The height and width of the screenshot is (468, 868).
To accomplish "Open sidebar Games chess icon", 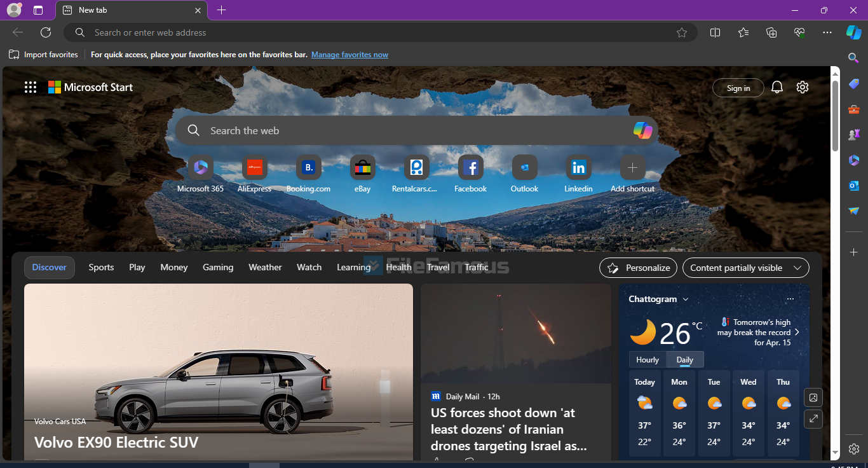I will 854,135.
